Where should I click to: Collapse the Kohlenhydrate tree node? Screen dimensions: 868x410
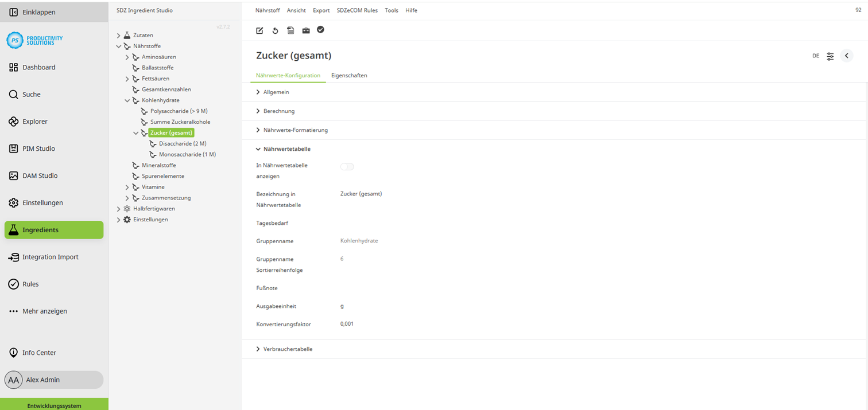(x=127, y=100)
